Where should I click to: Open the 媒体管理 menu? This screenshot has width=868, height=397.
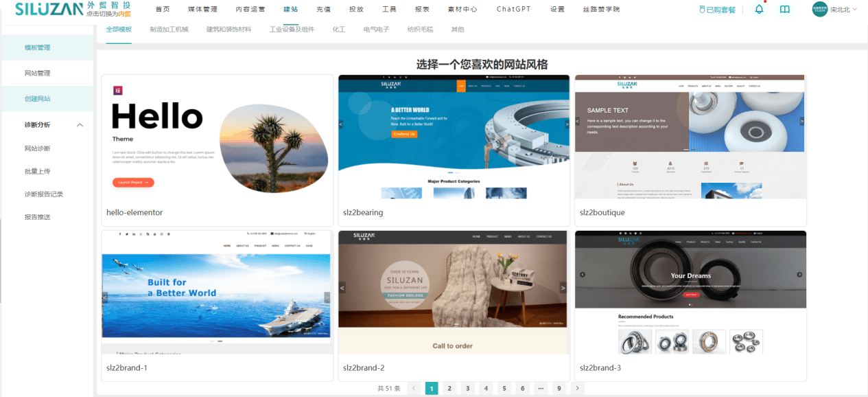click(x=202, y=10)
